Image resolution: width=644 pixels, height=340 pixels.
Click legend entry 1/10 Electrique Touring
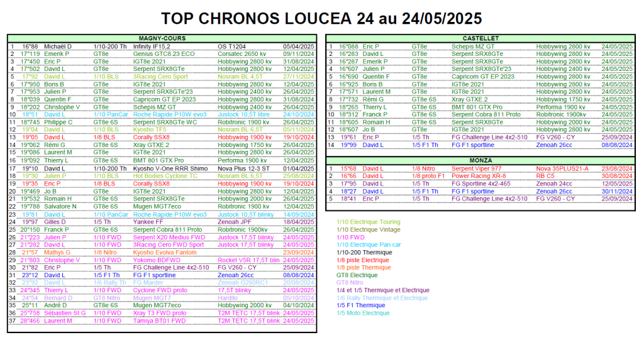point(369,222)
